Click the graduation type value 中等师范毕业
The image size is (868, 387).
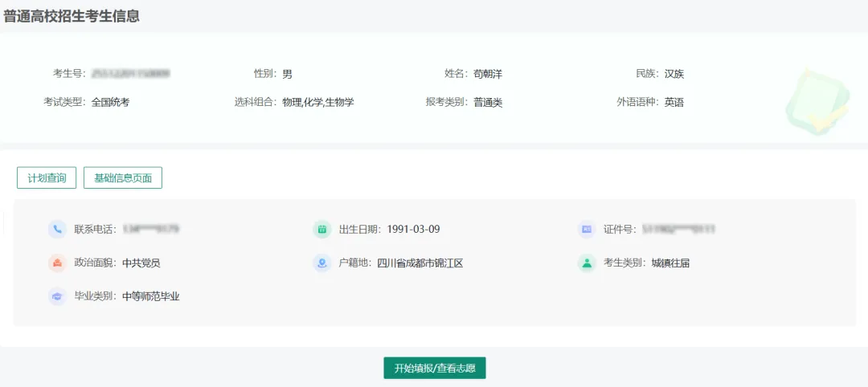(x=151, y=297)
